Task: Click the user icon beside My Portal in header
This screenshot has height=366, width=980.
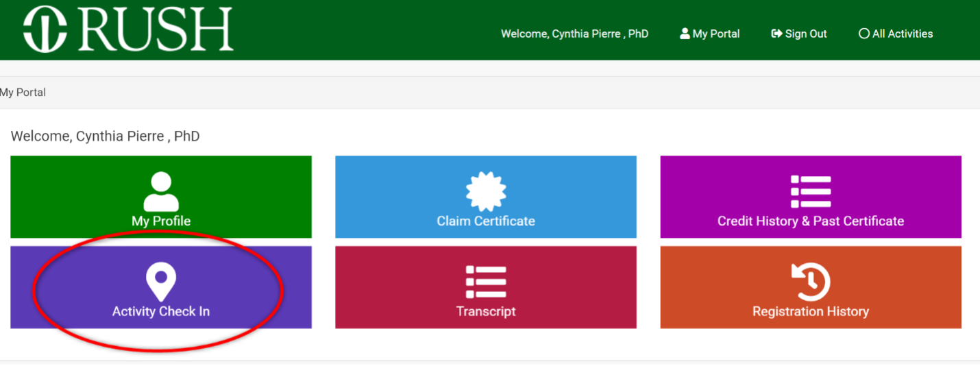Action: tap(685, 34)
